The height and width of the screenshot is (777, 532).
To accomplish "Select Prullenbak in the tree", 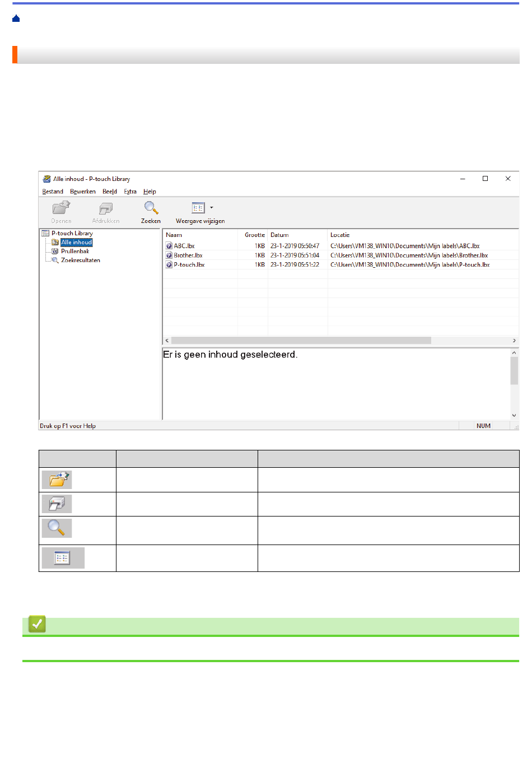I will [75, 252].
